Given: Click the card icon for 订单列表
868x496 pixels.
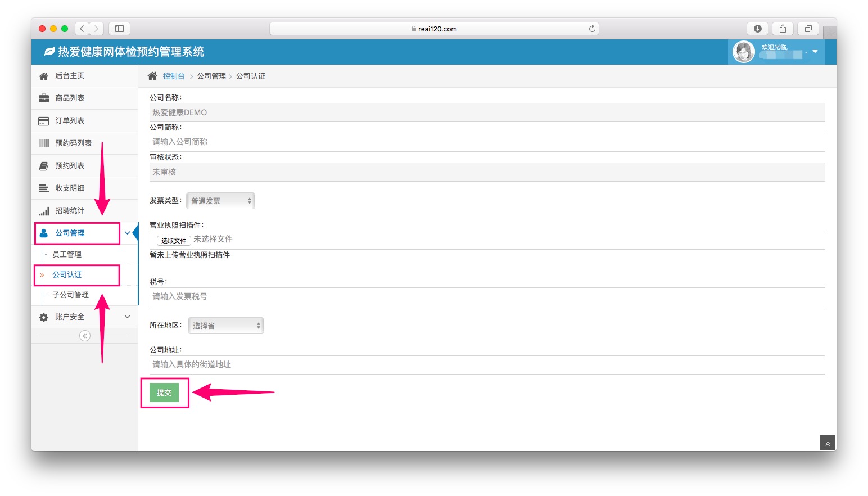Looking at the screenshot, I should point(43,121).
